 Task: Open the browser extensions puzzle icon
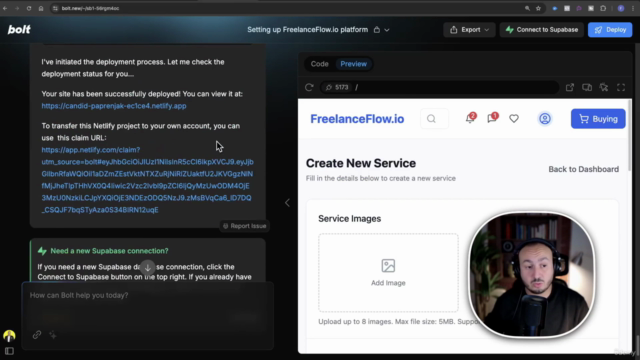pos(603,8)
